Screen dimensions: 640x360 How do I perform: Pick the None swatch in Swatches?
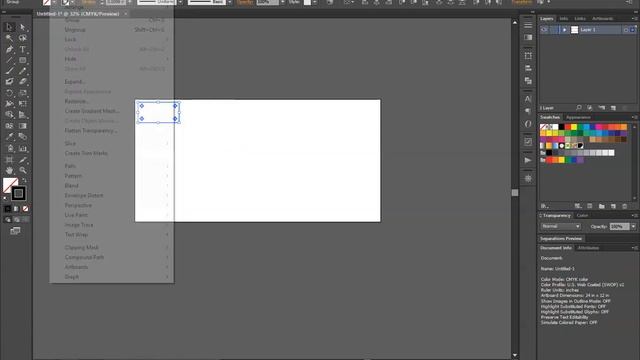coord(543,127)
